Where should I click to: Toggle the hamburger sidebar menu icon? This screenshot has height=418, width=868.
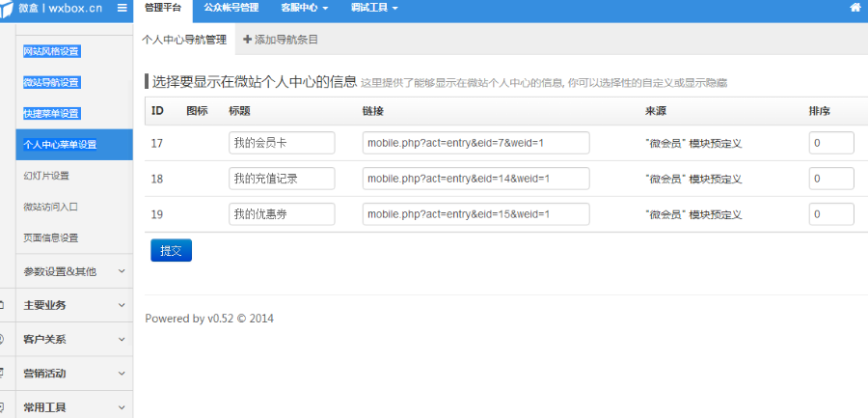(x=122, y=9)
